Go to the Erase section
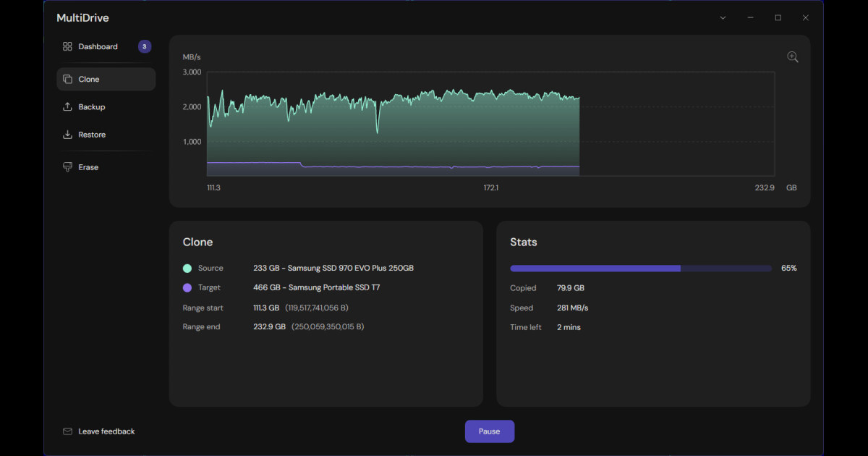This screenshot has width=868, height=456. point(88,167)
